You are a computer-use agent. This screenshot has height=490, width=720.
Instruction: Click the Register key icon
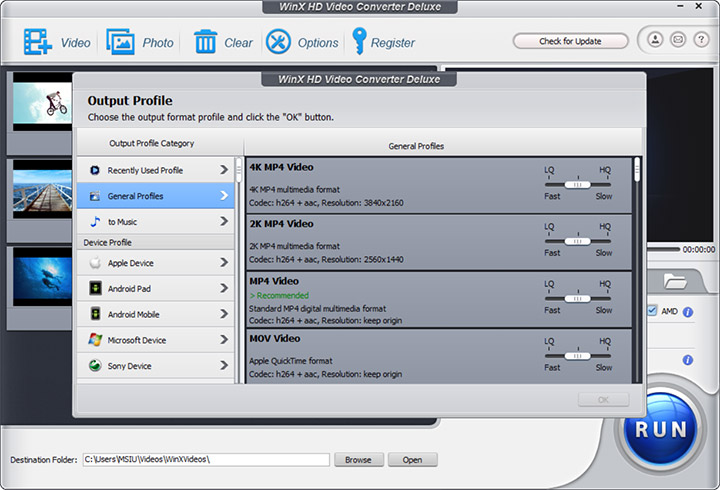click(359, 42)
